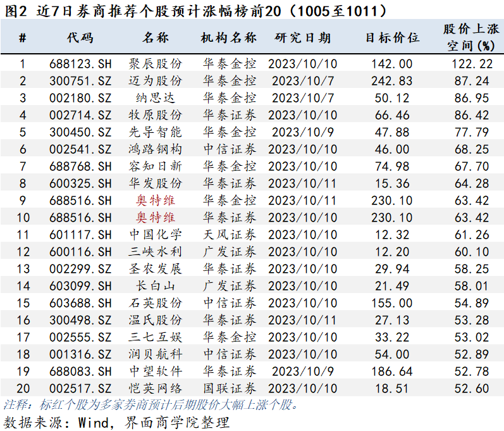The width and height of the screenshot is (504, 431).
Task: Click the stock name 牧原股份
Action: [156, 115]
